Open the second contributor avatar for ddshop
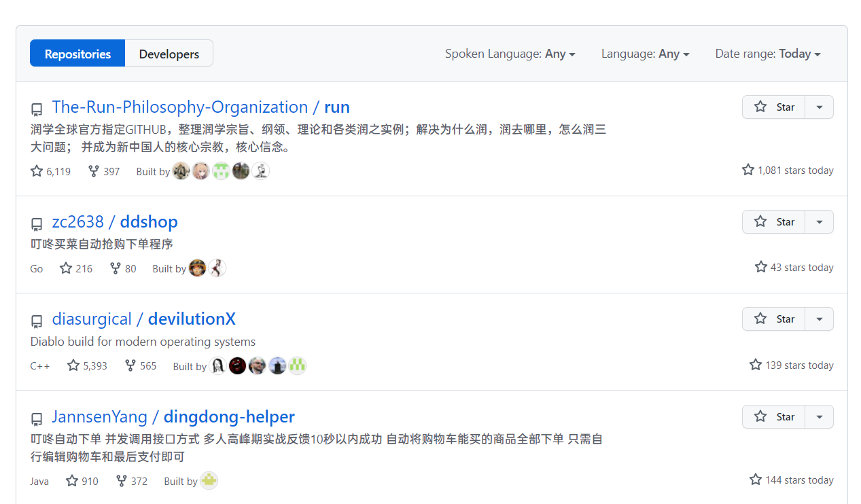 (x=217, y=268)
